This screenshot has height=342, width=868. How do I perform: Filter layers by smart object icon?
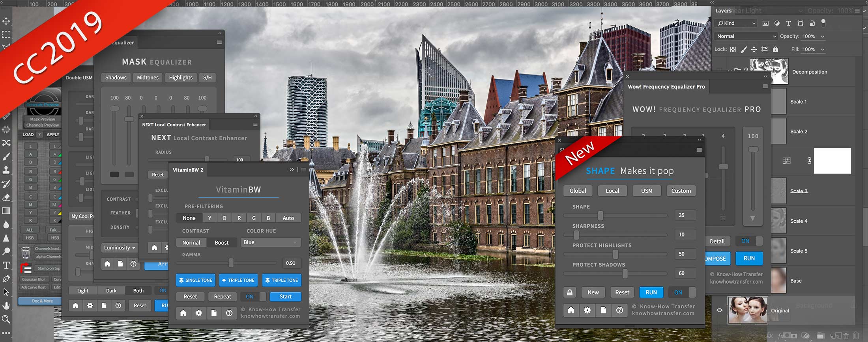(812, 23)
